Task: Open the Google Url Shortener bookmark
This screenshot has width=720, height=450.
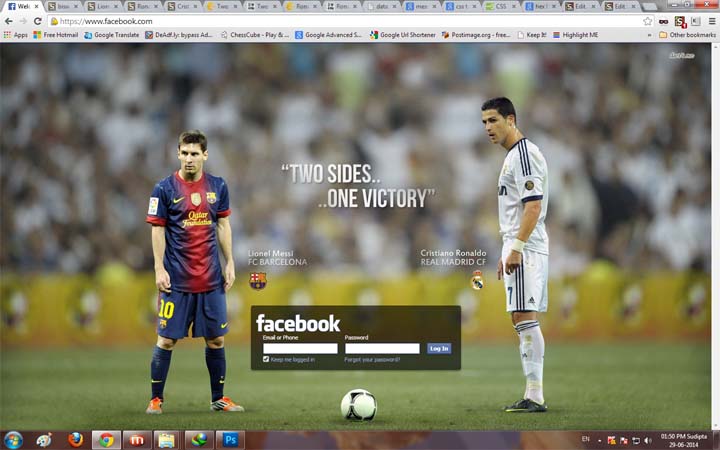Action: pyautogui.click(x=403, y=35)
